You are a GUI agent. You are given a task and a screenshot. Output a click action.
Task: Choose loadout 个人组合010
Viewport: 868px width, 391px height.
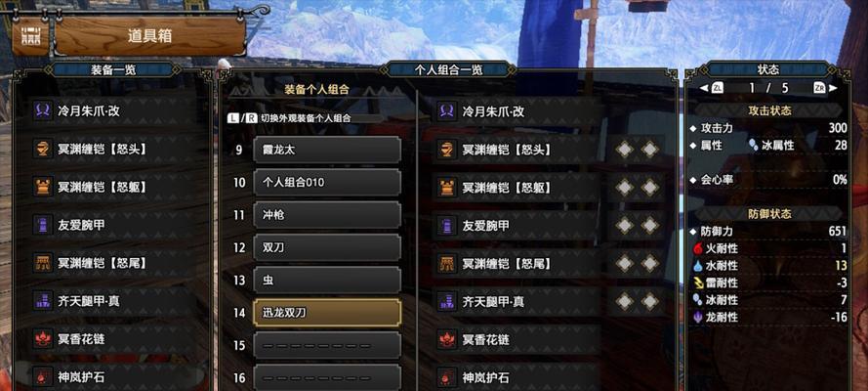coord(327,182)
